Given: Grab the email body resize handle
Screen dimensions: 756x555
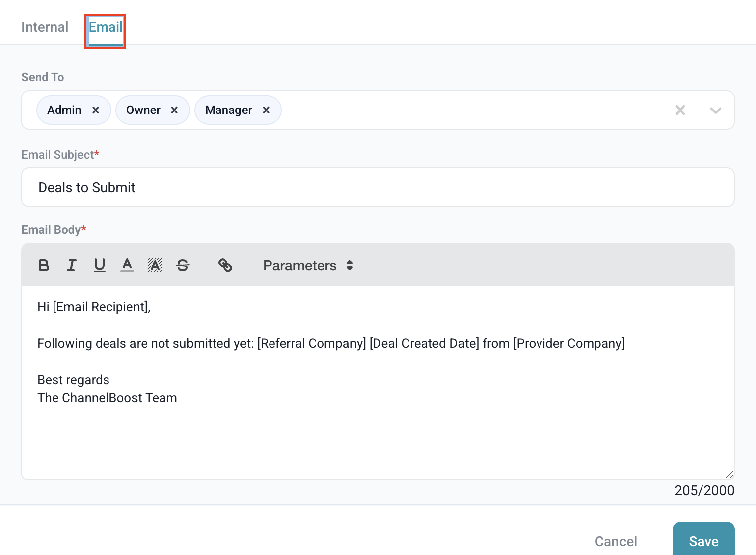Looking at the screenshot, I should (729, 475).
